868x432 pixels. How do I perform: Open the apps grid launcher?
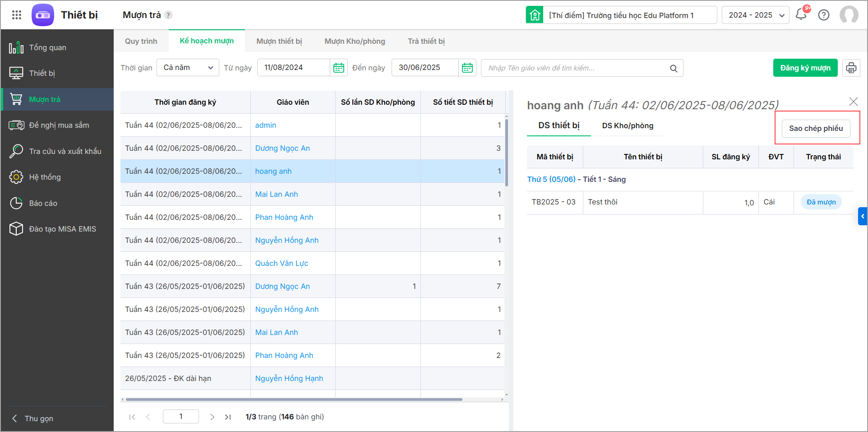[x=17, y=15]
